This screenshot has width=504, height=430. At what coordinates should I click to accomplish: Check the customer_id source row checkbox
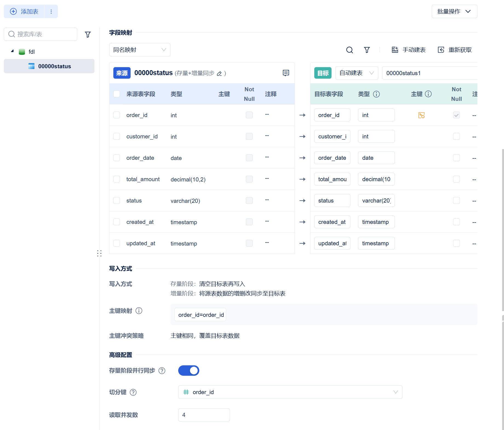pyautogui.click(x=117, y=136)
